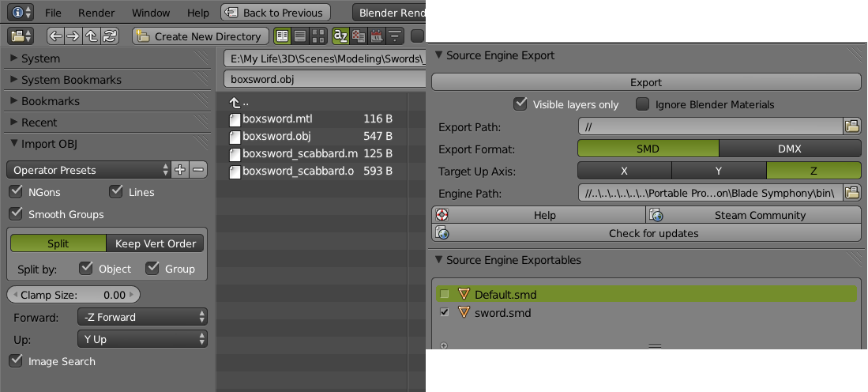Sort files by modification date
868x392 pixels.
(377, 36)
